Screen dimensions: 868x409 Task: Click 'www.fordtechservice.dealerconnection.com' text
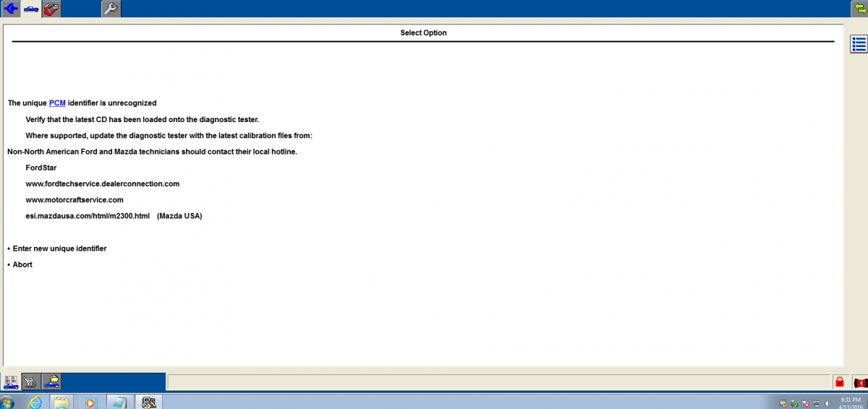pos(102,184)
